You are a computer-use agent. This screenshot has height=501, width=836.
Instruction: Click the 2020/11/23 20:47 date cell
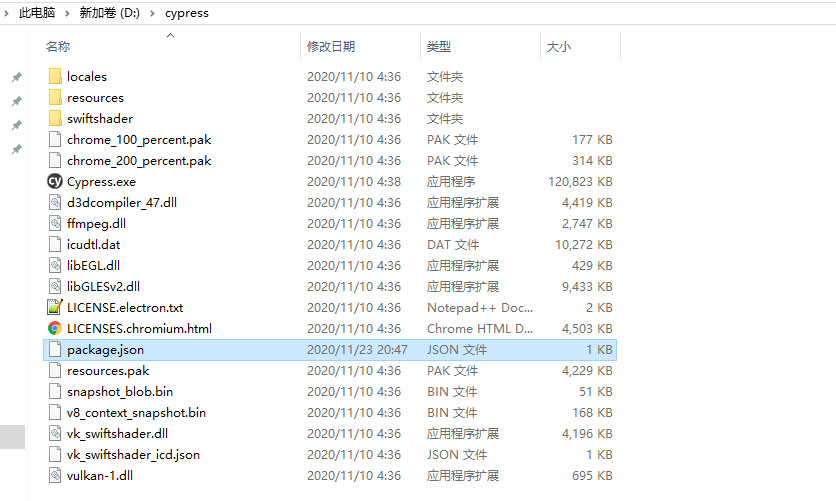357,350
